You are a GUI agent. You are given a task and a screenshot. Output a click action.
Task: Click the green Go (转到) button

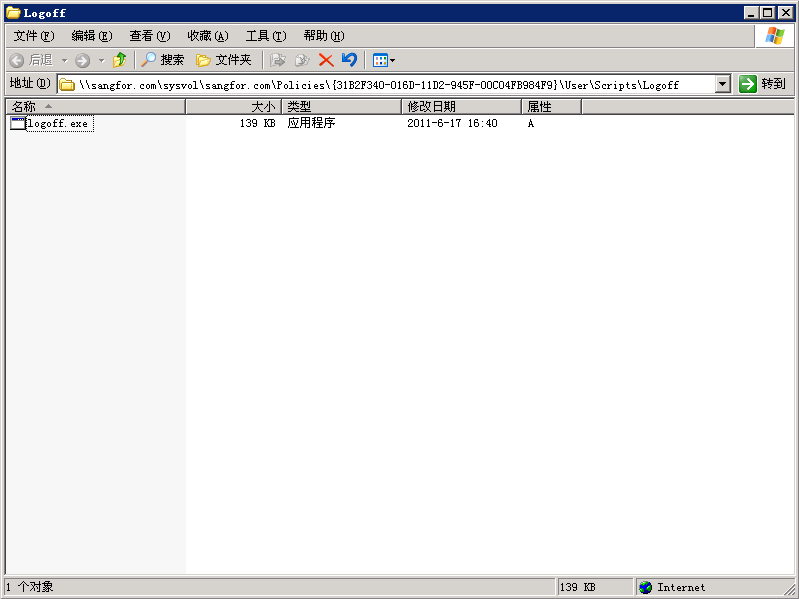(763, 84)
